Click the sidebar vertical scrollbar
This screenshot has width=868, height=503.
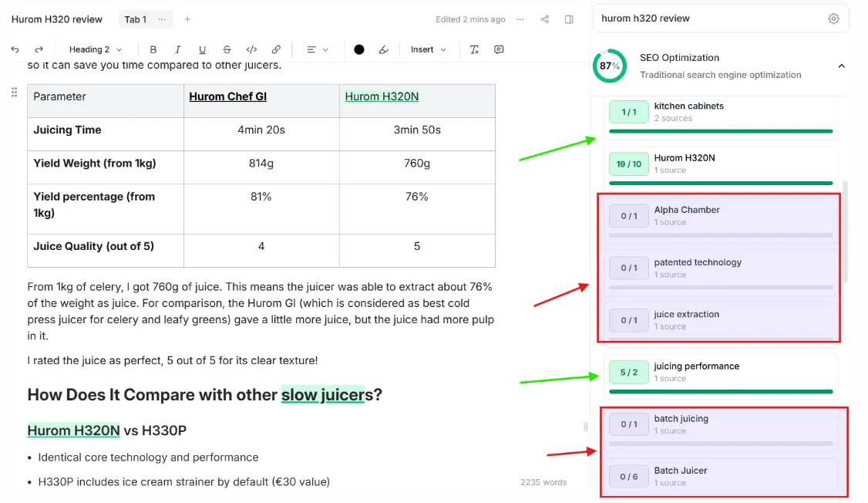click(845, 231)
